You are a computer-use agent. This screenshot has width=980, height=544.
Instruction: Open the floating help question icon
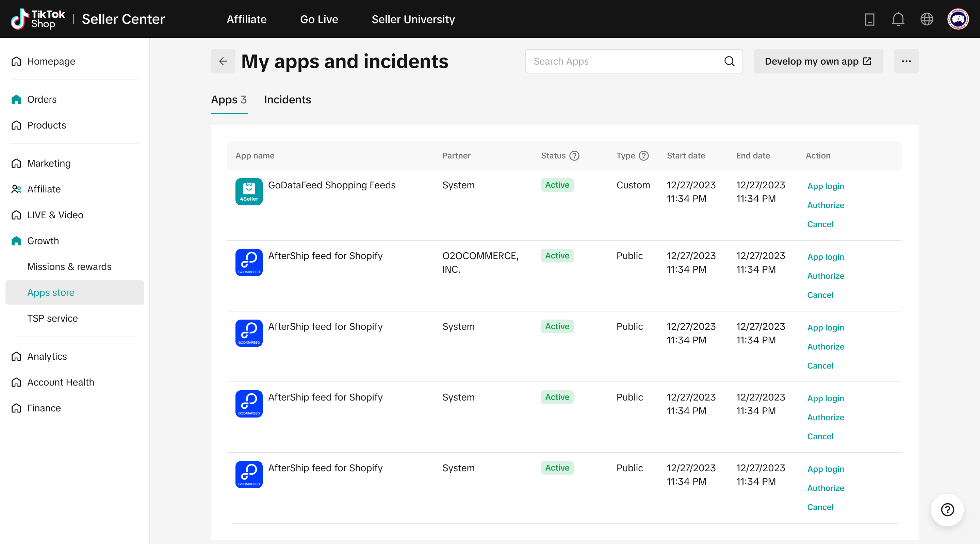click(947, 509)
